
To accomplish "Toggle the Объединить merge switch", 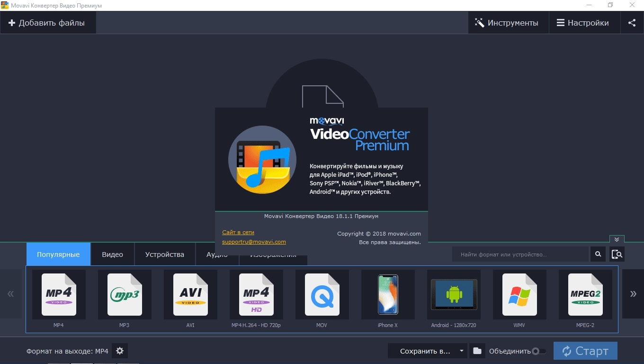I will 539,351.
